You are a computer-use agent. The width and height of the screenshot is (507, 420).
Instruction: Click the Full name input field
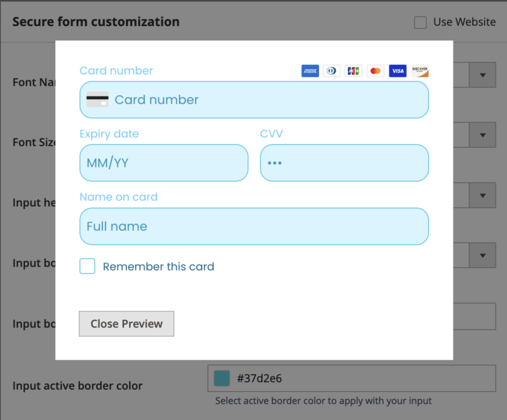click(x=254, y=227)
